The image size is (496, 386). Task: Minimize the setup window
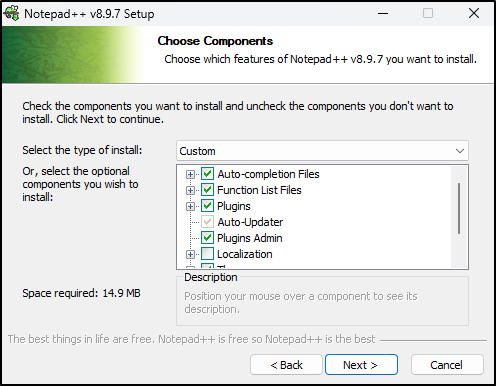click(383, 13)
